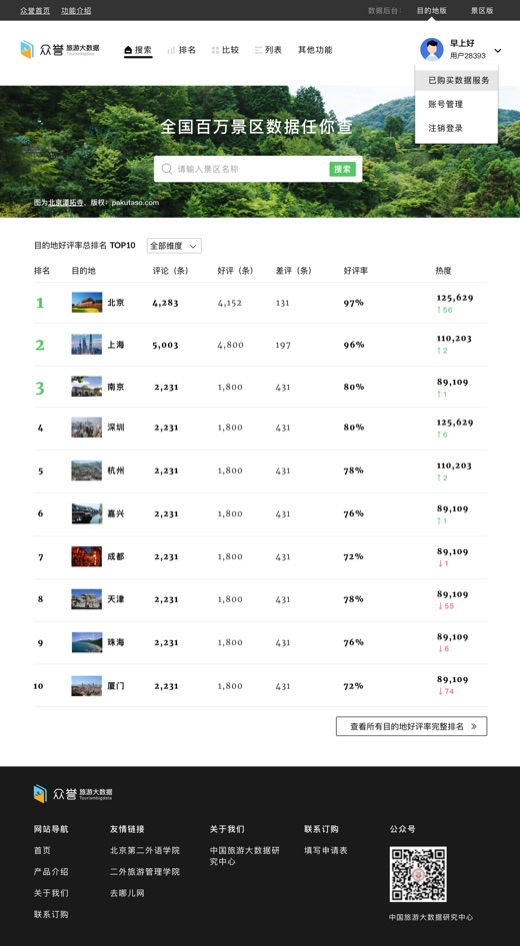Open footer link 关于我们 under 网站导航
The image size is (520, 946).
[x=51, y=893]
